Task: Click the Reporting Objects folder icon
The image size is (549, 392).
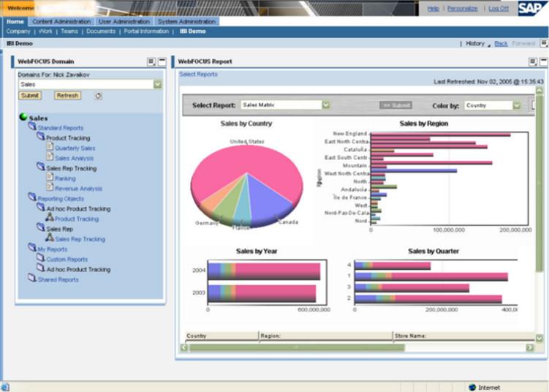Action: (x=32, y=197)
